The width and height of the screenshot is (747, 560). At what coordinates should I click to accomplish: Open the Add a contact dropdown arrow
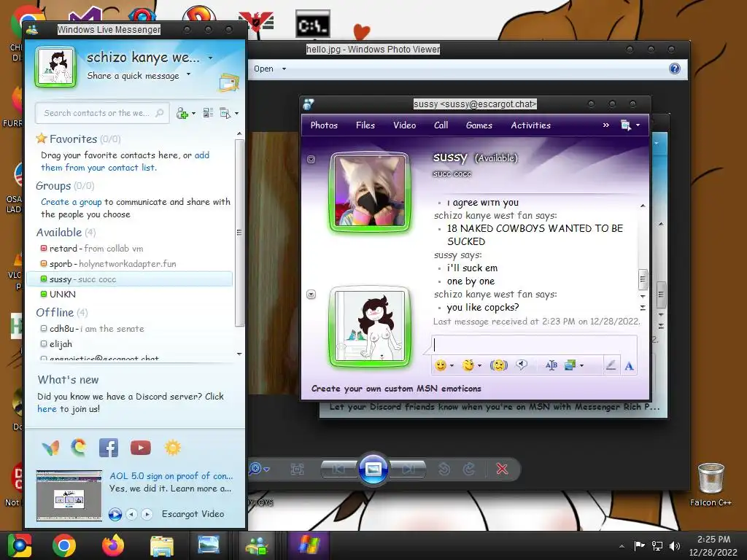pos(193,113)
